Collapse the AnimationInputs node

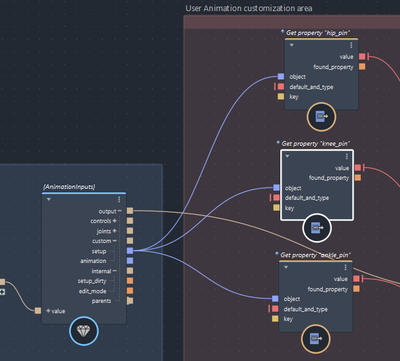click(x=49, y=199)
